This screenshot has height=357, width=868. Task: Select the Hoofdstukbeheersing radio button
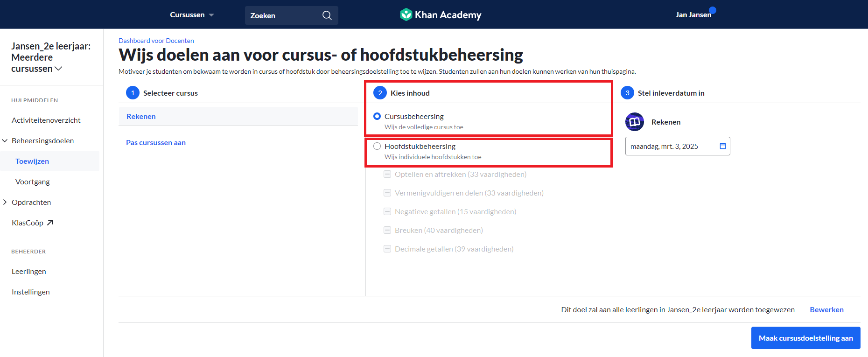point(377,146)
